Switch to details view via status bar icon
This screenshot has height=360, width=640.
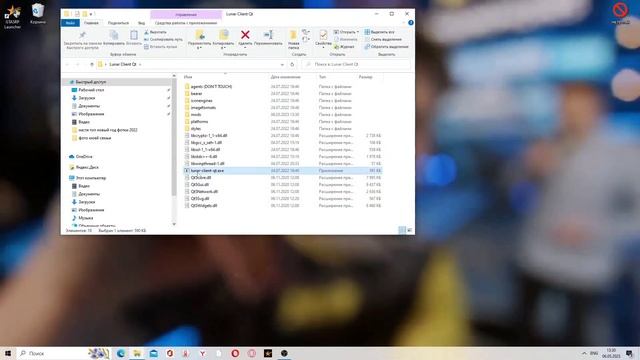point(402,230)
